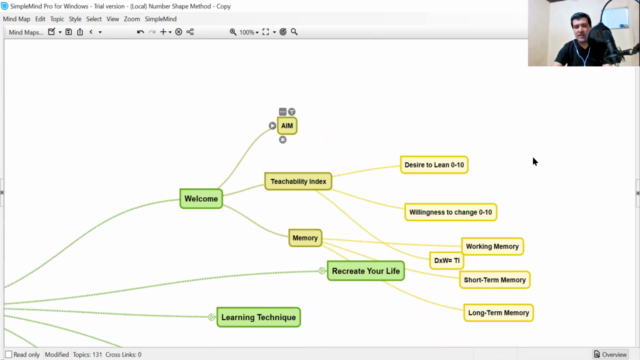Select the Willingness to change 0-10 topic
Viewport: 640px width, 360px height.
451,212
